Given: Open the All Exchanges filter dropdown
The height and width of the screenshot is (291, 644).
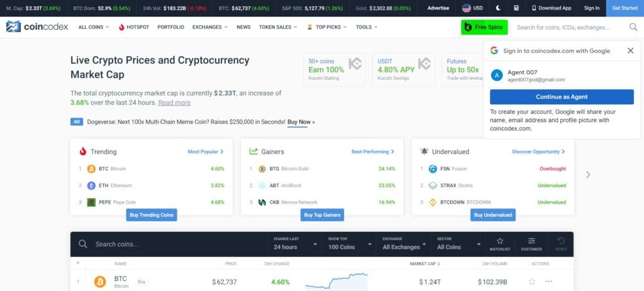Looking at the screenshot, I should [x=404, y=244].
